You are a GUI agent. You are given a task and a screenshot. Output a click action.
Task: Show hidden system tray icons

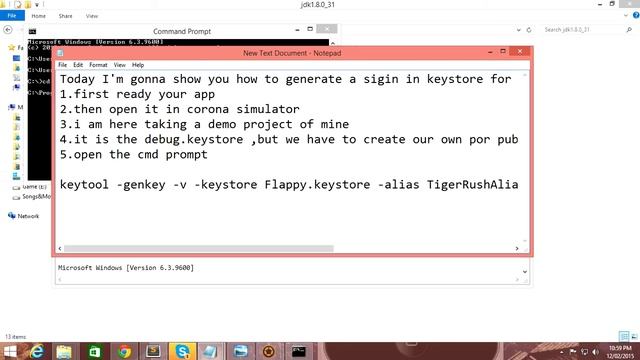562,351
